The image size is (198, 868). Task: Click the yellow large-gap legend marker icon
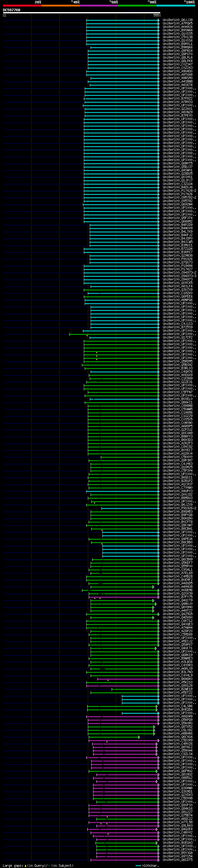point(26,865)
